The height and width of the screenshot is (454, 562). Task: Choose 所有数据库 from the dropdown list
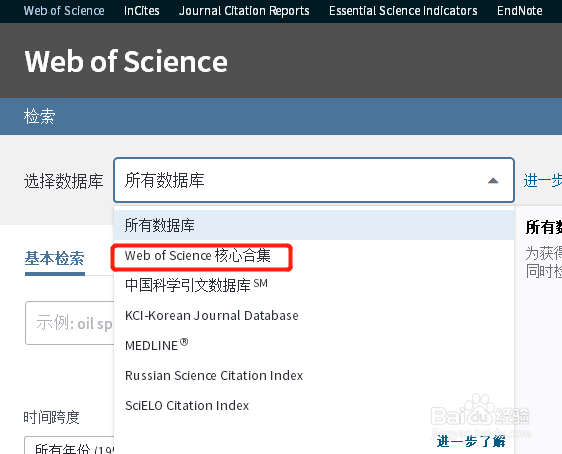click(314, 225)
